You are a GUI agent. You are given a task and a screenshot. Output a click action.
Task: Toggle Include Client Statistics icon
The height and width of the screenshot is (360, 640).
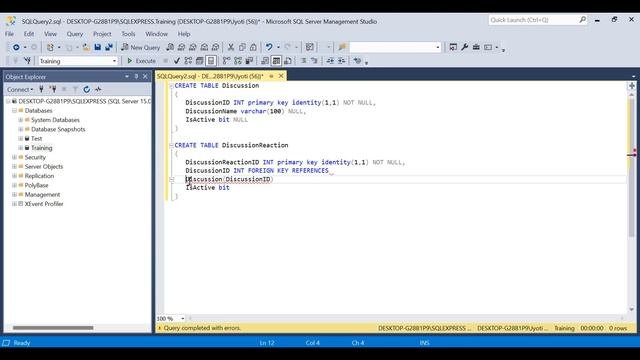click(249, 61)
